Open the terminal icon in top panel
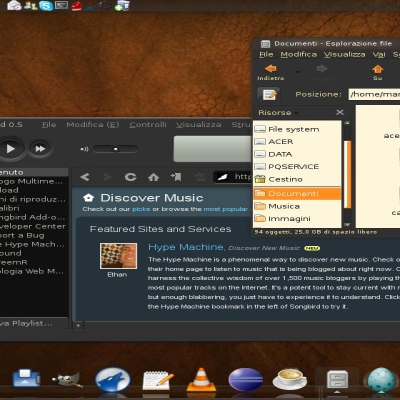 tap(61, 5)
